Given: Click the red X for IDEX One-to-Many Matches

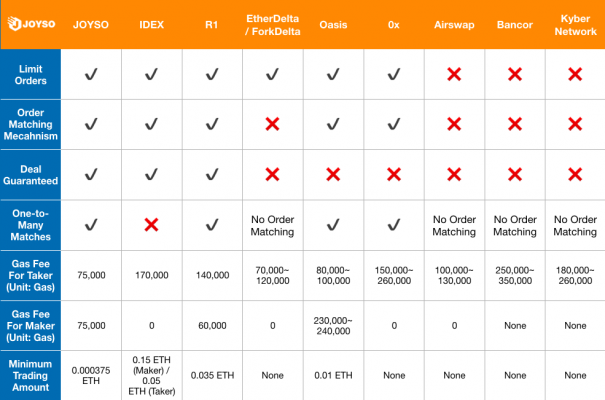Looking at the screenshot, I should click(151, 224).
